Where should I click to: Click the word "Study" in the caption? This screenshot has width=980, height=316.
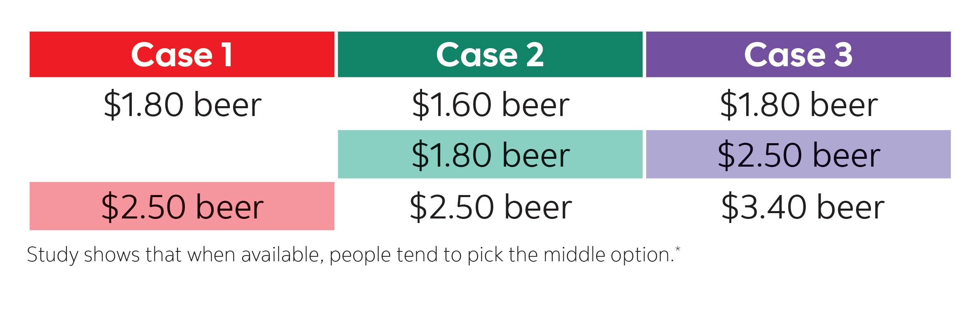tap(52, 255)
